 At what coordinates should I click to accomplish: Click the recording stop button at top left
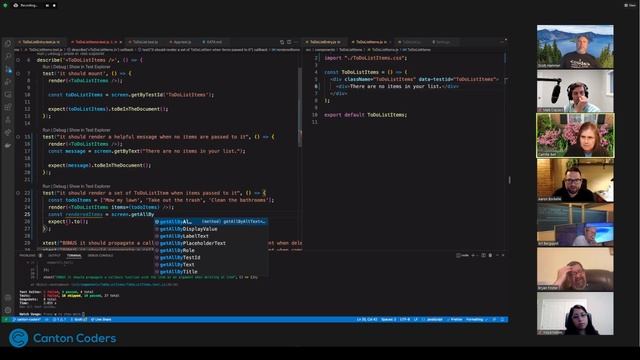(x=54, y=6)
